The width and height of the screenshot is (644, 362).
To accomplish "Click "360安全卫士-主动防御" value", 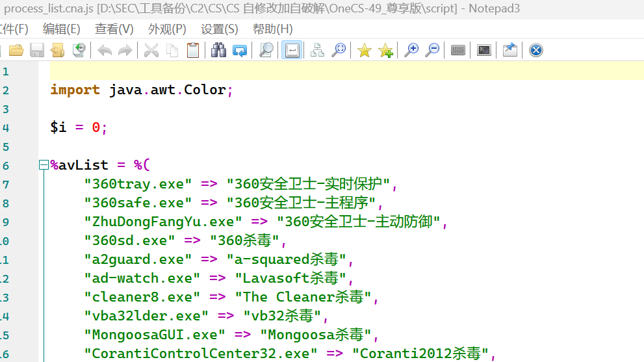I will [x=359, y=222].
